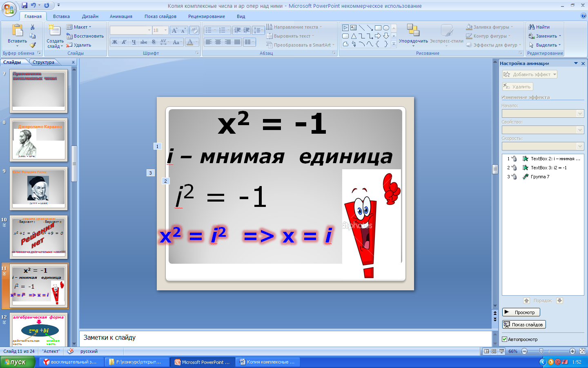Open PowerPoint help question mark

[x=583, y=16]
